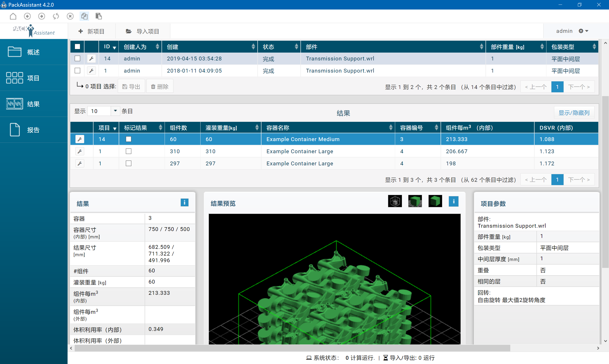
Task: Sort results by 灌装重量[kg] column
Action: [231, 128]
